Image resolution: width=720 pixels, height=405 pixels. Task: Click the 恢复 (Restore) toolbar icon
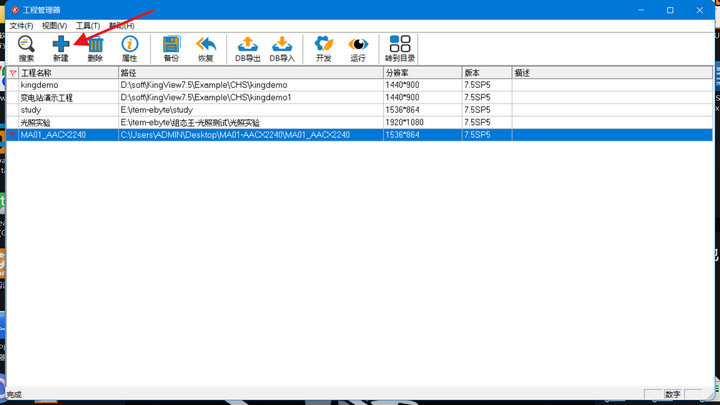[x=206, y=46]
